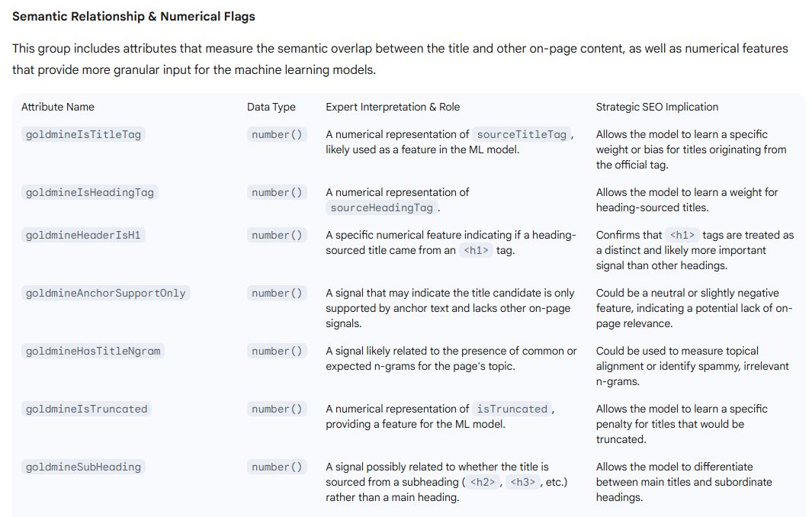
Task: Click the intro paragraph starting 'This group includes'
Action: click(400, 59)
